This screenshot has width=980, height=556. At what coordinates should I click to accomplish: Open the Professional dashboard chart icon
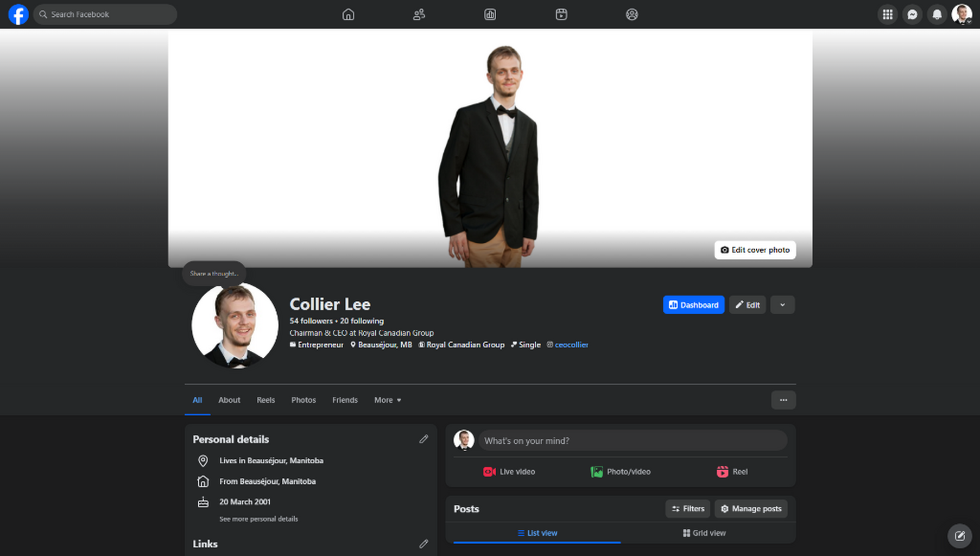pos(490,14)
